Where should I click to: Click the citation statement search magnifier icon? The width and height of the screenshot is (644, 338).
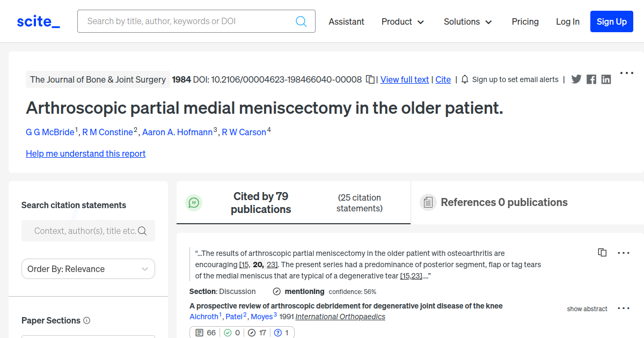(142, 231)
